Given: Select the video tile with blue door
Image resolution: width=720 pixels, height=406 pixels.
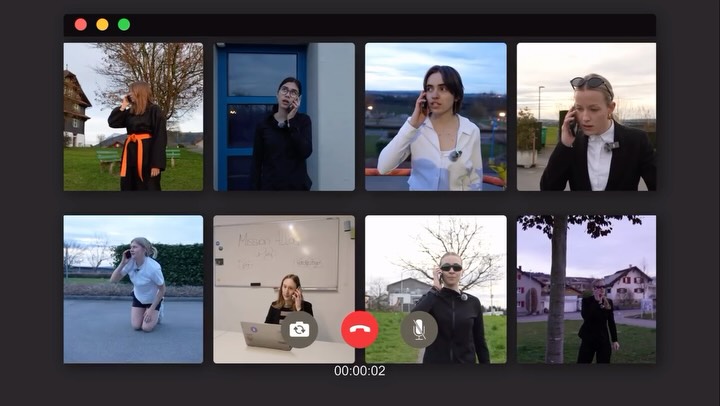Looking at the screenshot, I should tap(284, 116).
